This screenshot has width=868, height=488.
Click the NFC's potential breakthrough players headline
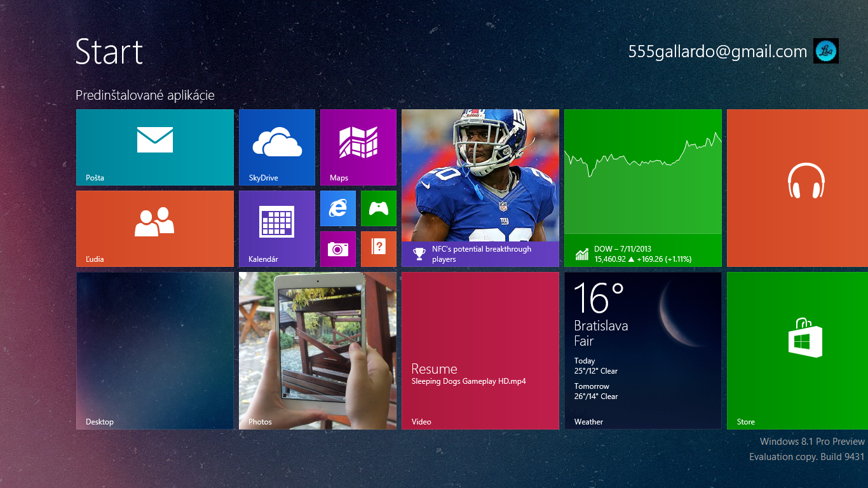point(482,254)
